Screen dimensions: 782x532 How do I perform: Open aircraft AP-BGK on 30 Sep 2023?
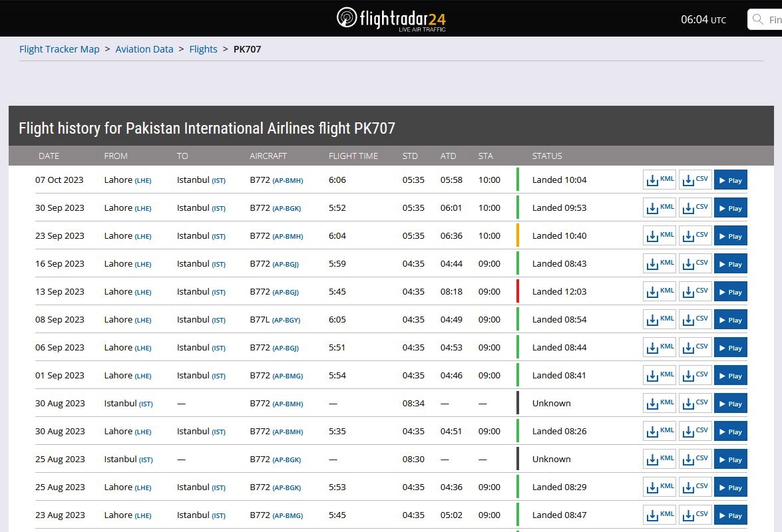tap(287, 208)
